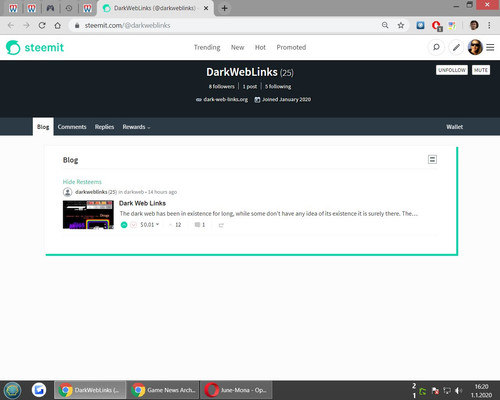Downvote the Dark Web Links post
The width and height of the screenshot is (500, 400).
coord(133,225)
